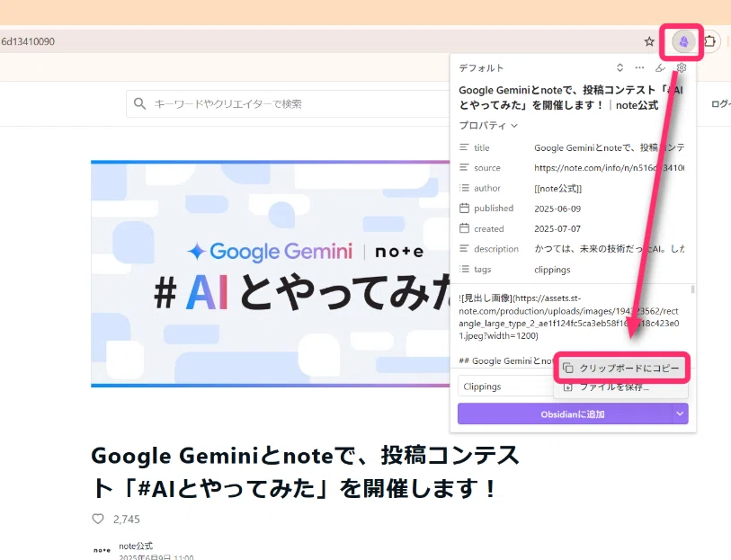
Task: Like the article with the heart icon
Action: pyautogui.click(x=98, y=519)
